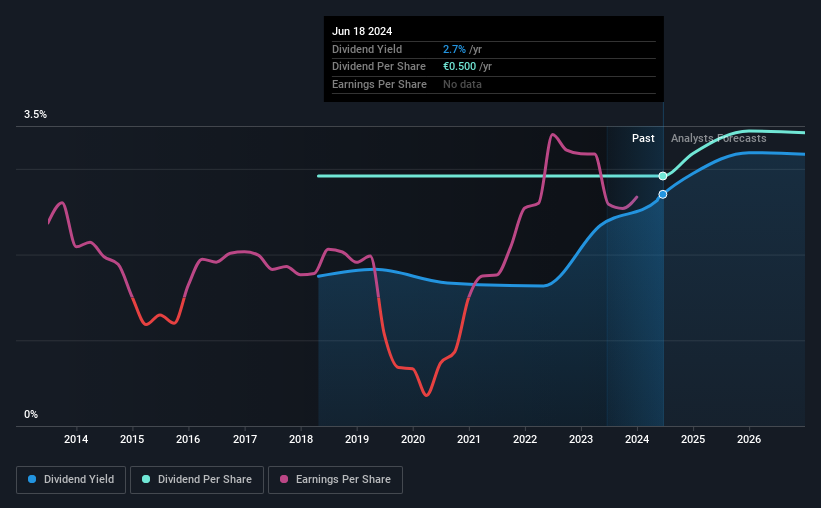Click the Past region label
Screen dimensions: 821x508
[643, 138]
